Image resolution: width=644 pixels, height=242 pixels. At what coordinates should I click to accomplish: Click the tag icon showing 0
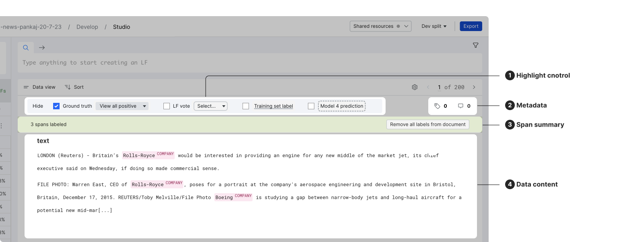[437, 106]
